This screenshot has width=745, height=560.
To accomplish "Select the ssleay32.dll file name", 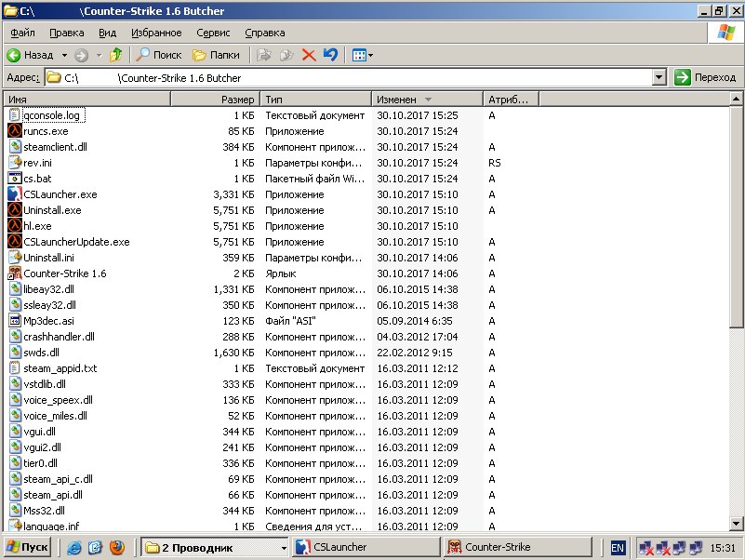I will point(49,305).
